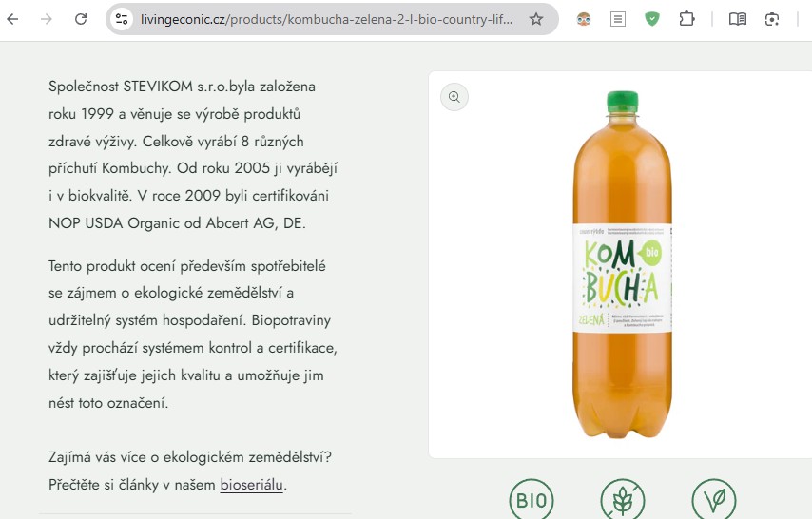Click the vegan leaf badge
The width and height of the screenshot is (812, 519).
(x=714, y=500)
